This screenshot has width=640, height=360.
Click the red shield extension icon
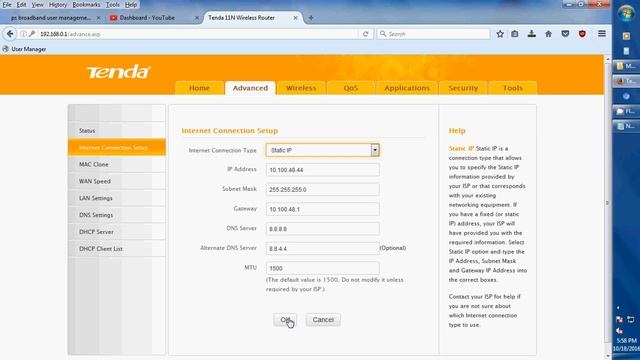coord(582,34)
